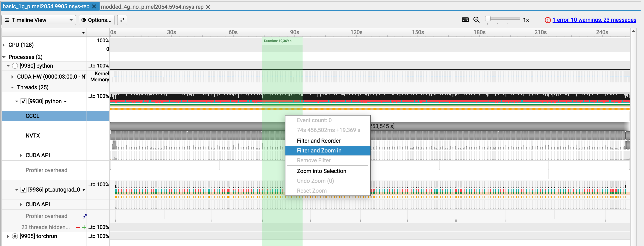Click the magnifier zoom-out icon
The height and width of the screenshot is (246, 644).
pos(476,20)
